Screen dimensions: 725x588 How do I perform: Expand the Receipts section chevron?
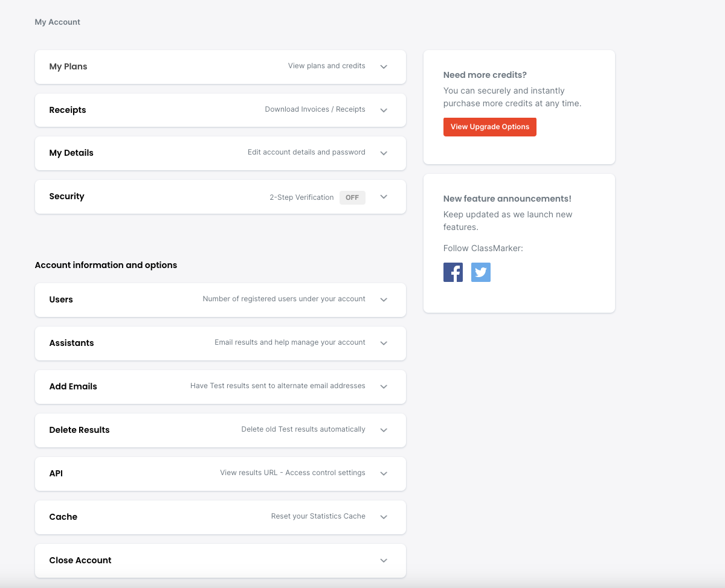(x=384, y=110)
